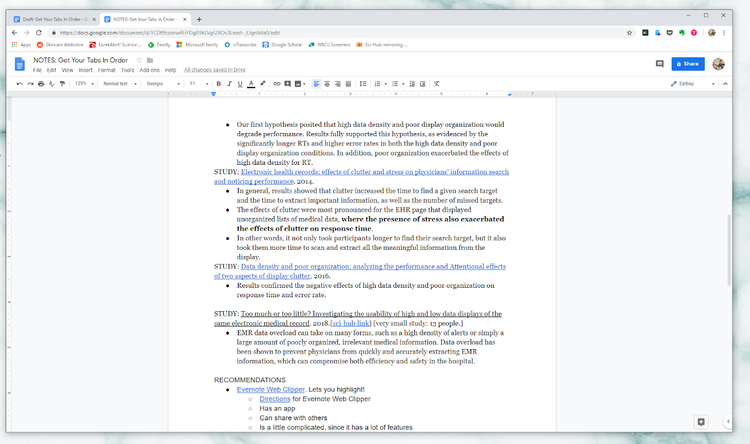Viewport: 750px width, 444px height.
Task: Undo the last edit
Action: click(x=20, y=84)
